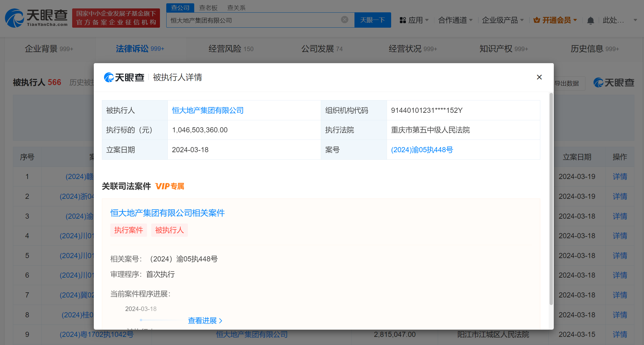Click the 序号 column header

pos(27,157)
